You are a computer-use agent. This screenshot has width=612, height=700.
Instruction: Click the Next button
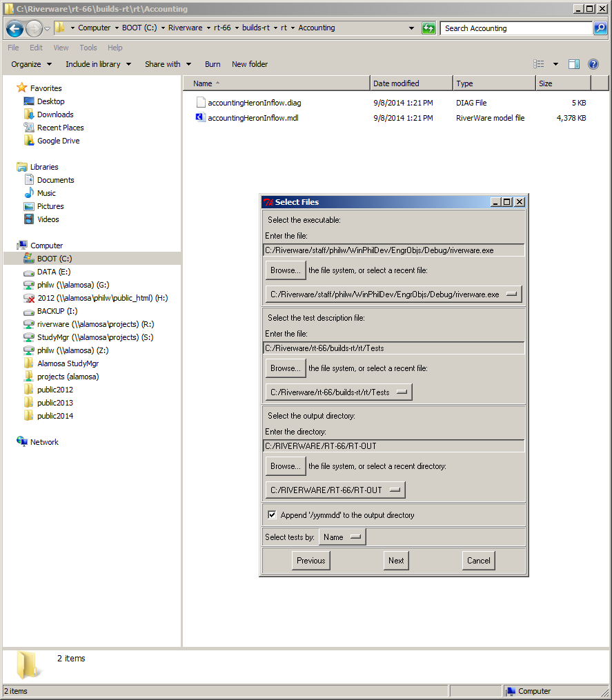point(396,560)
